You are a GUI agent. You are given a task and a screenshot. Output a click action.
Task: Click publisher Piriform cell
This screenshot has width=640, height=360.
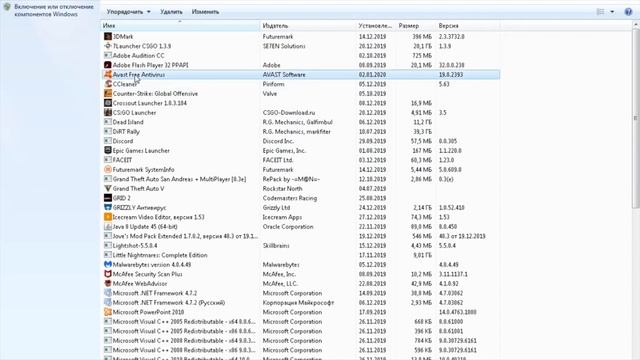pos(273,84)
